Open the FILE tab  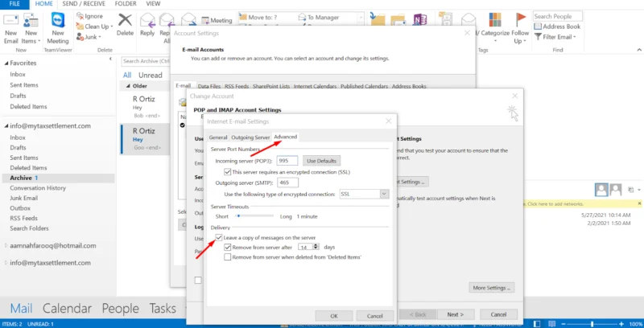[x=14, y=4]
